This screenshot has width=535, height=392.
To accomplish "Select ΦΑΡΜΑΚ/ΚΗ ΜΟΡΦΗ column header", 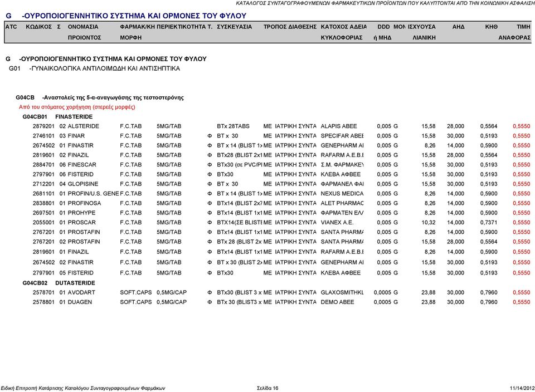I will [138, 32].
